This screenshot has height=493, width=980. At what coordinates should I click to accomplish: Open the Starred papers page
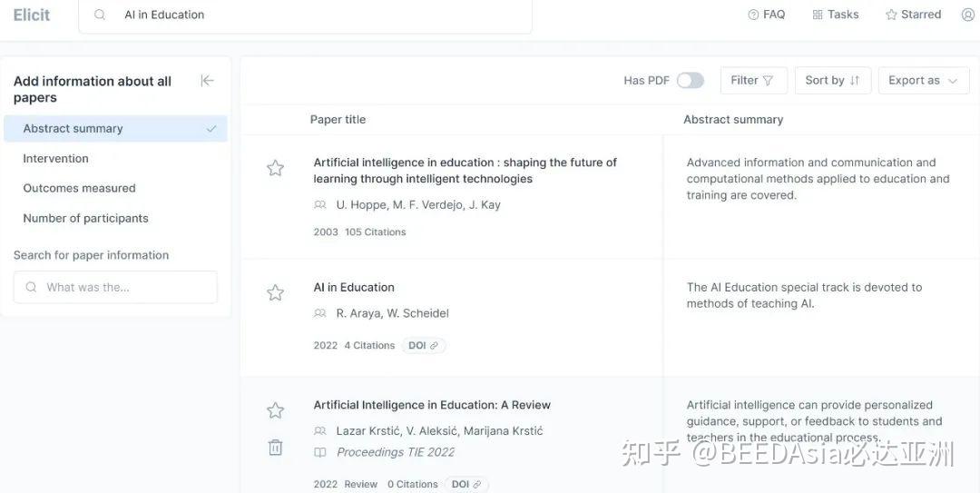[913, 15]
